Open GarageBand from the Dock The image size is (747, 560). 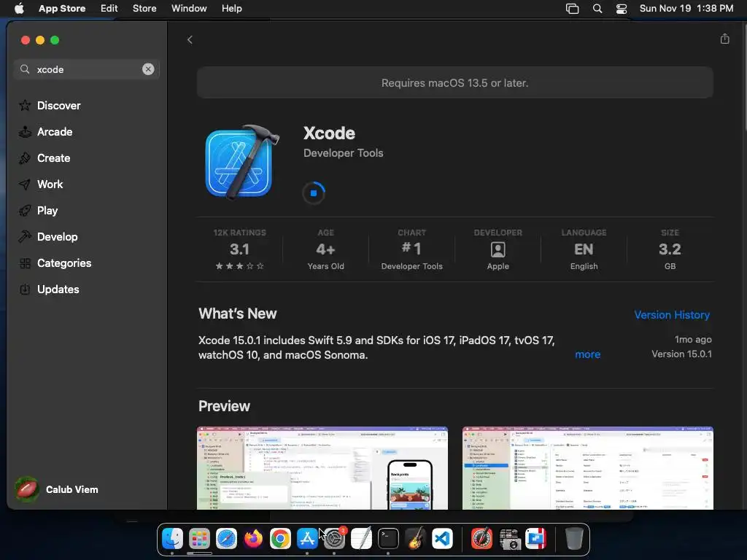pyautogui.click(x=415, y=539)
